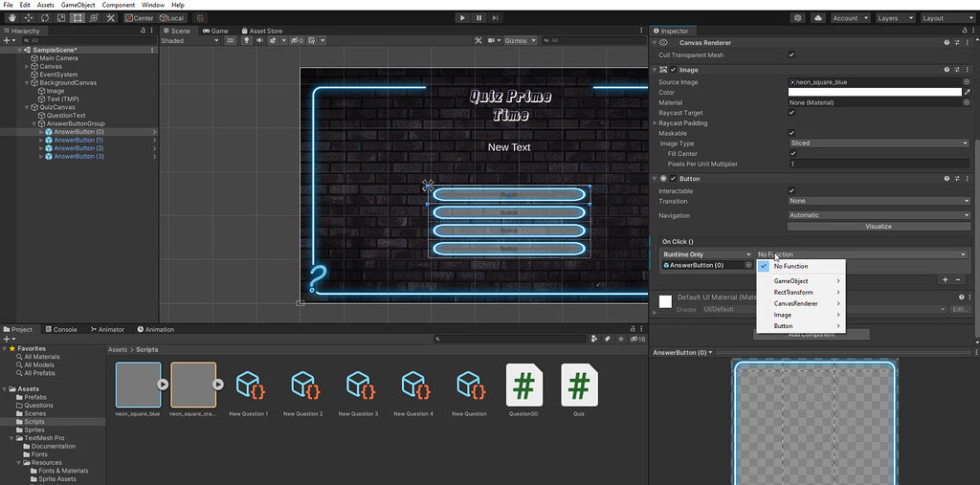Select AnswerButton (2) in the Hierarchy

coord(78,148)
